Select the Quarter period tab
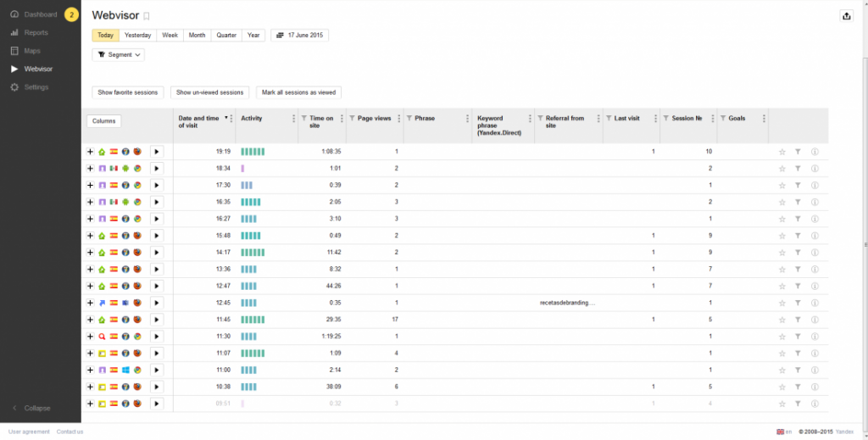868x440 pixels. (225, 36)
